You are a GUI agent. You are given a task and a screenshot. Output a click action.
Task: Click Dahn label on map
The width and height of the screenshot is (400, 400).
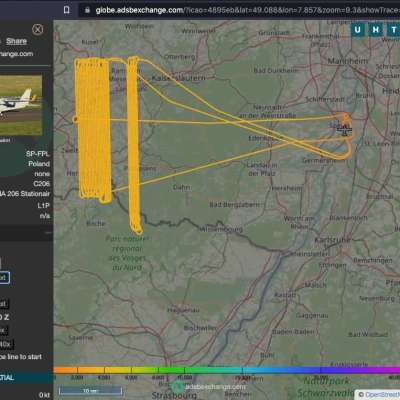point(182,187)
